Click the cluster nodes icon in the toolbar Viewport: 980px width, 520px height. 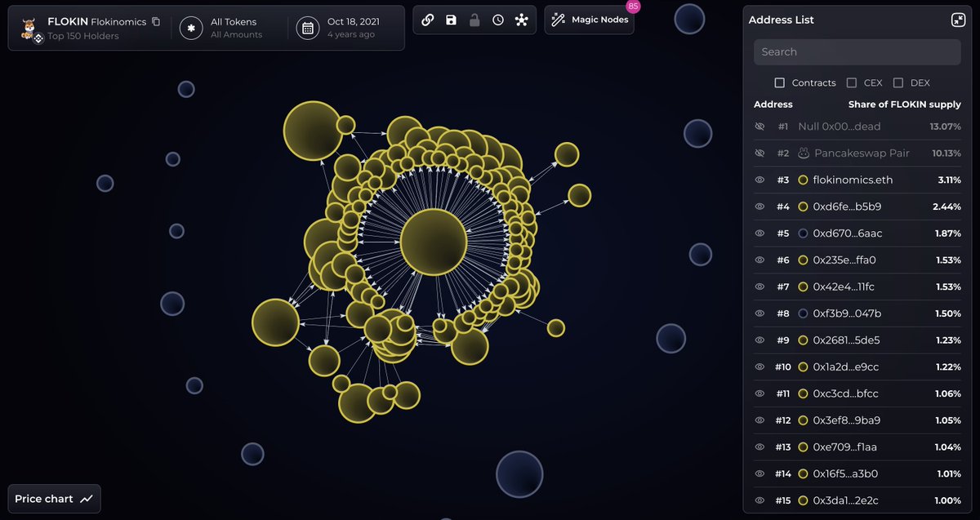click(522, 20)
